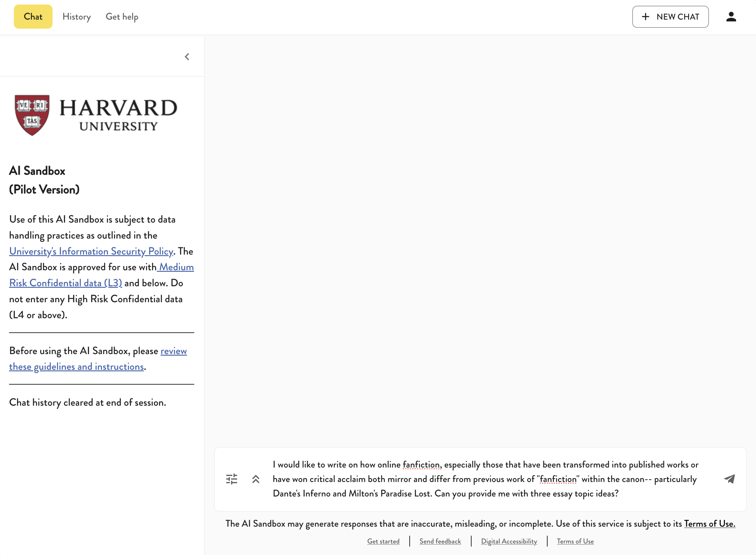Collapse the sidebar with left chevron
Screen dimensions: 756x555
pos(187,57)
